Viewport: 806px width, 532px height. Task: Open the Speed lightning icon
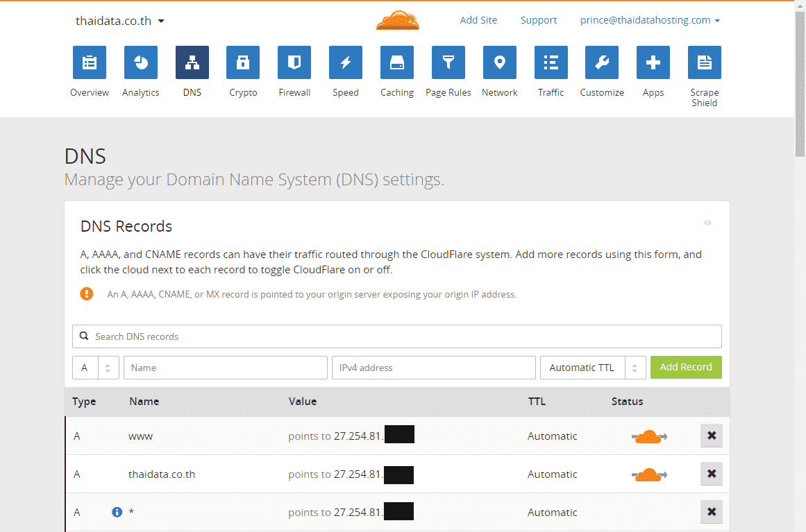click(x=346, y=62)
